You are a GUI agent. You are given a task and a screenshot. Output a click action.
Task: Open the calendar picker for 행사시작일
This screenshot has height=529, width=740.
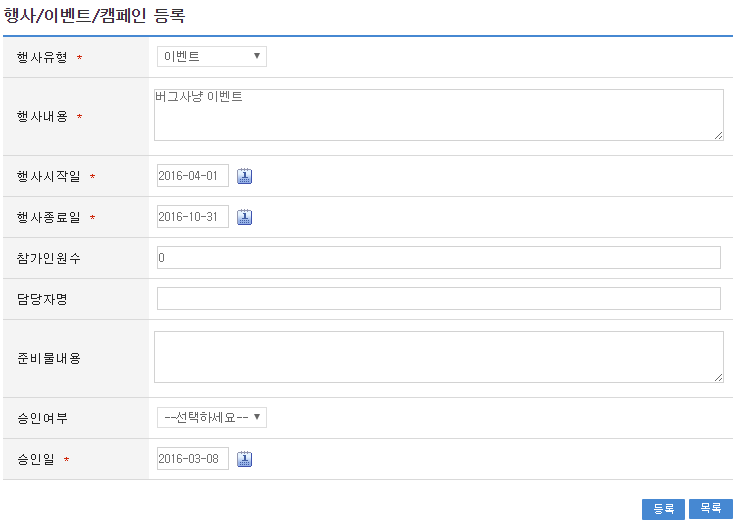click(245, 176)
